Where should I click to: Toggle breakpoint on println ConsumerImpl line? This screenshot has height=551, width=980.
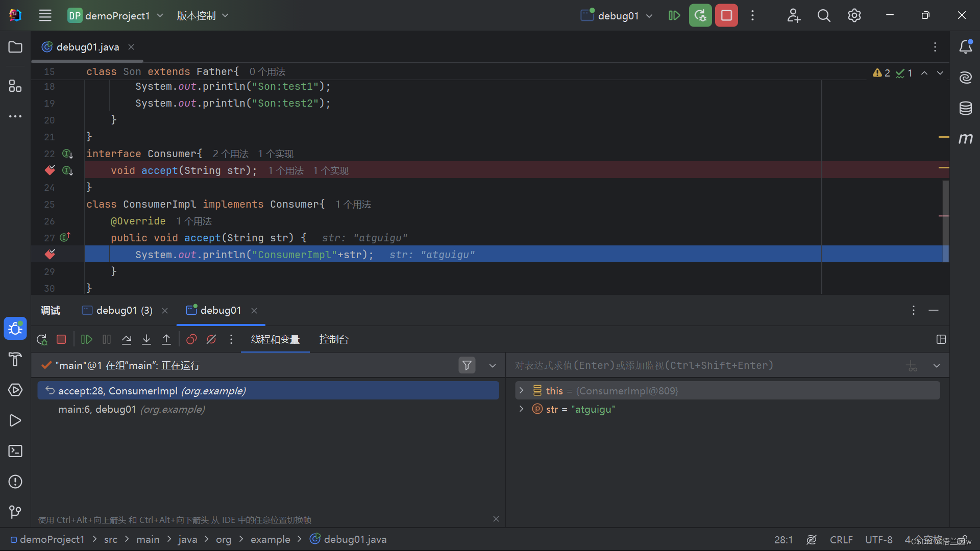(50, 254)
